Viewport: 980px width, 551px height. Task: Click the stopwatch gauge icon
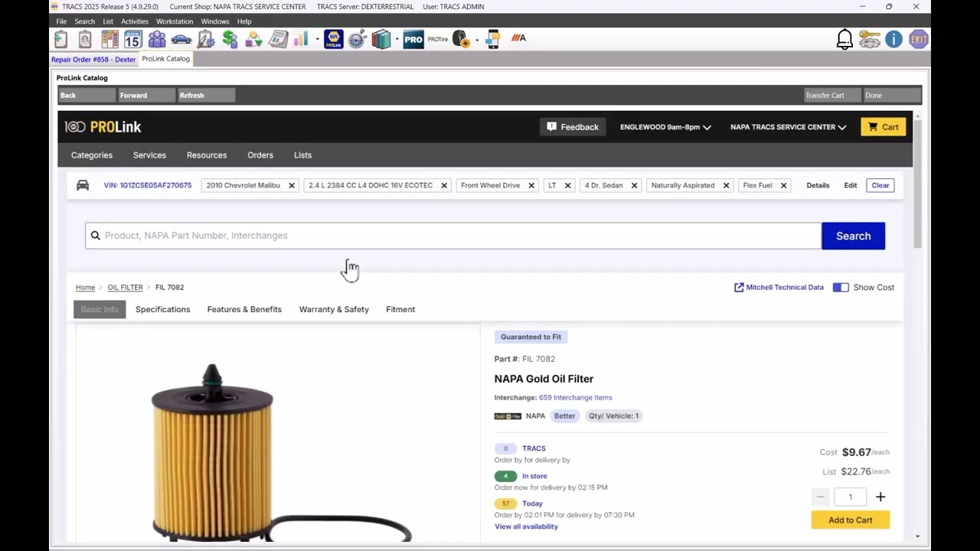coord(357,39)
